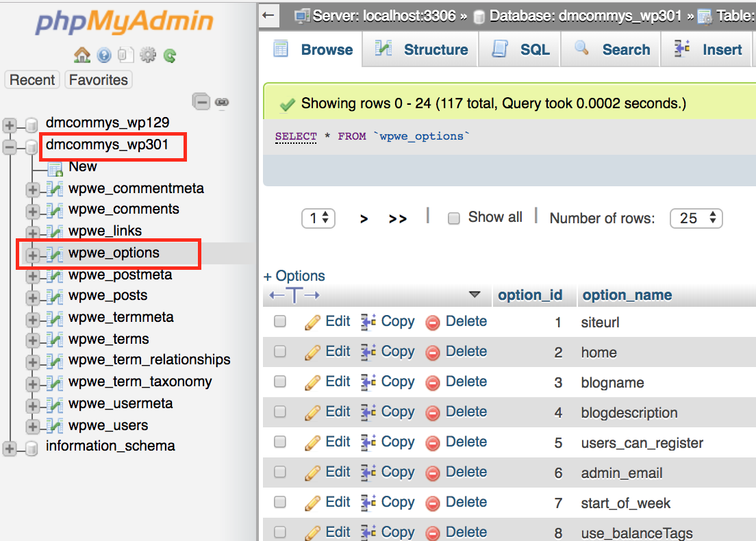Click Copy icon for use_balanceTags row
The width and height of the screenshot is (756, 541).
coord(368,533)
